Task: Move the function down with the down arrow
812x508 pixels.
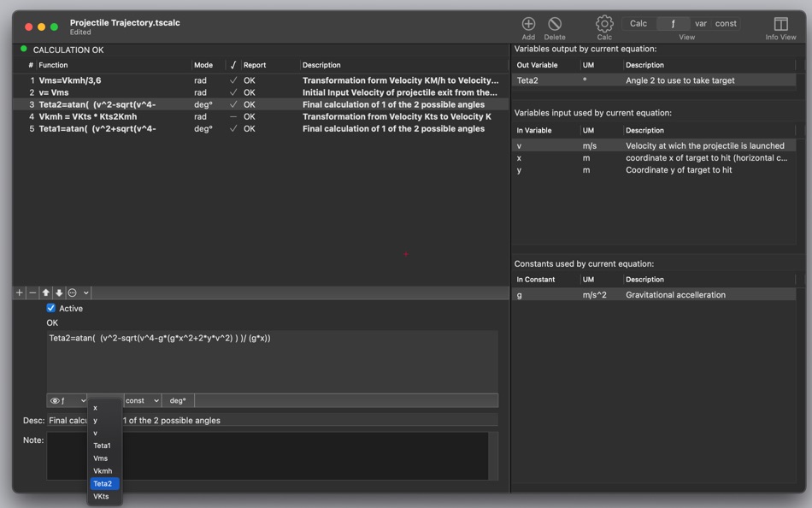Action: [59, 292]
